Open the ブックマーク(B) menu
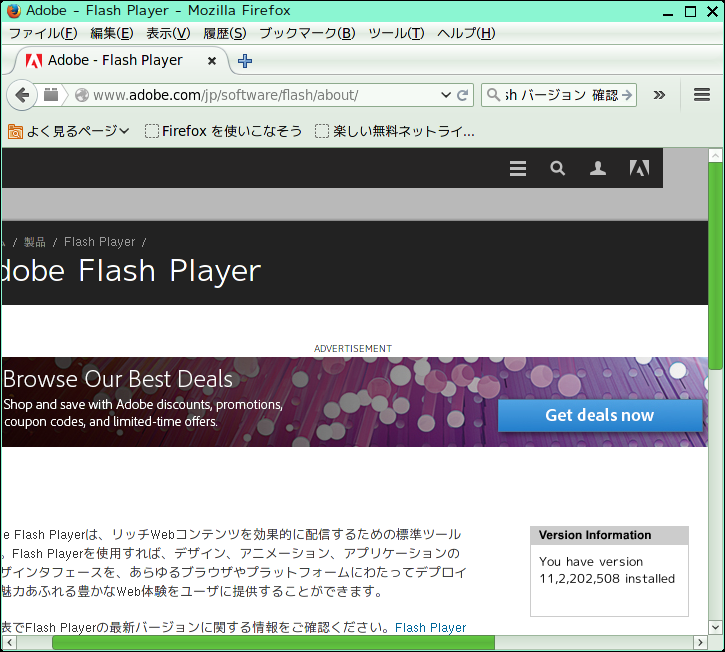Viewport: 725px width, 652px height. pyautogui.click(x=307, y=33)
